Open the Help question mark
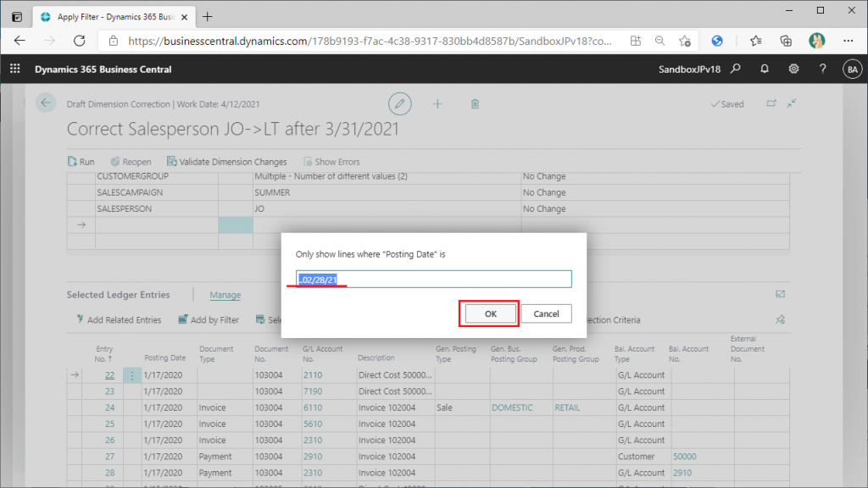This screenshot has width=868, height=488. 822,69
